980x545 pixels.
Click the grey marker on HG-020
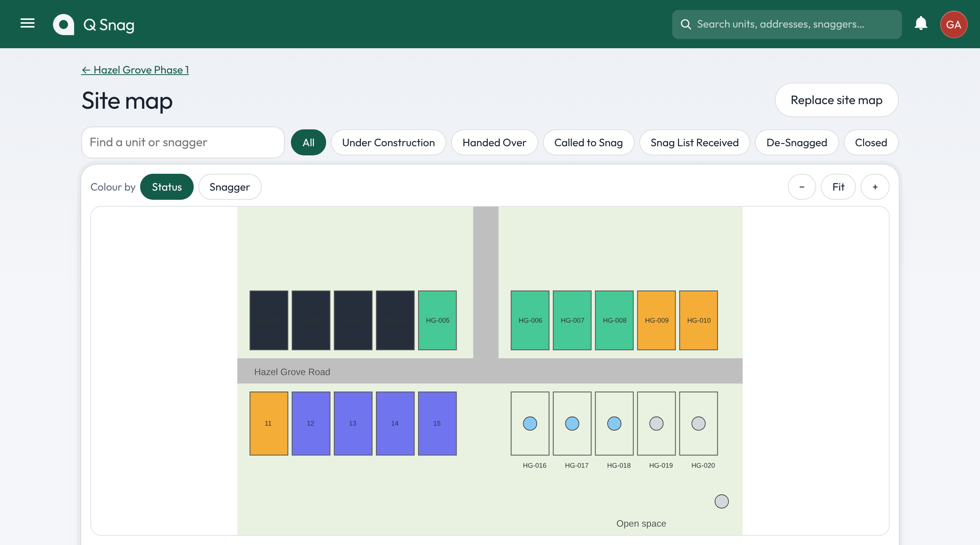coord(698,423)
